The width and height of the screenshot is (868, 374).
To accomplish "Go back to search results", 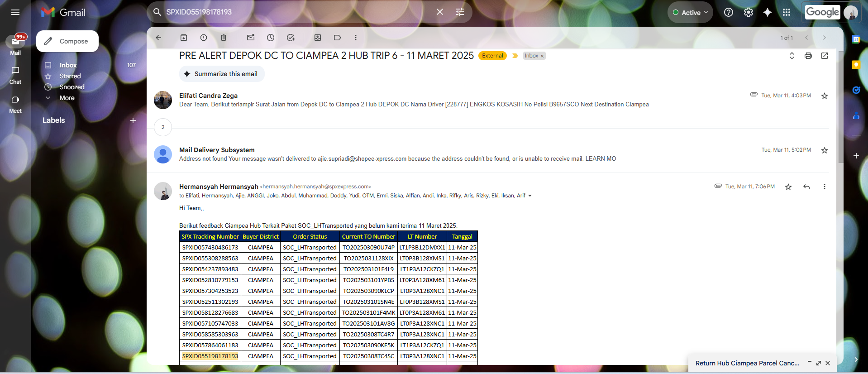I will click(x=158, y=38).
